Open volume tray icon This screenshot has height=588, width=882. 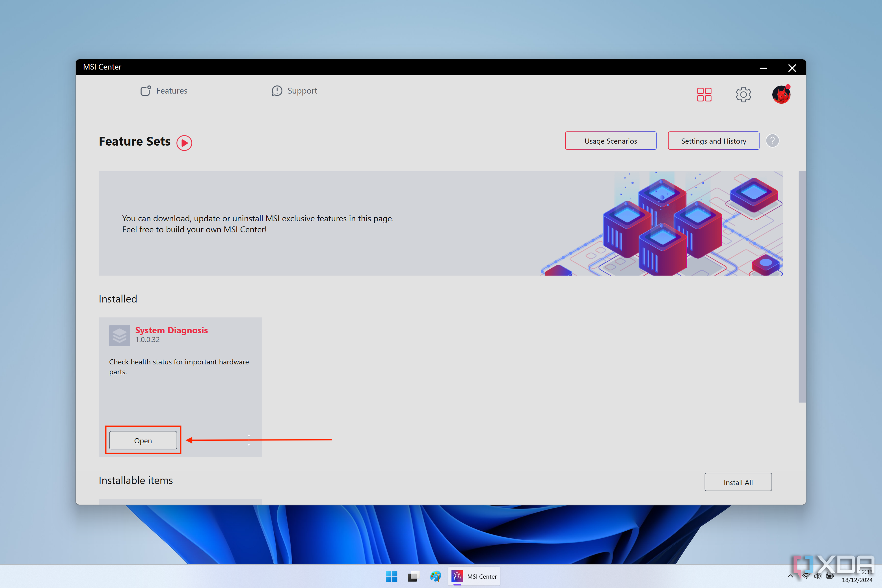pos(818,576)
